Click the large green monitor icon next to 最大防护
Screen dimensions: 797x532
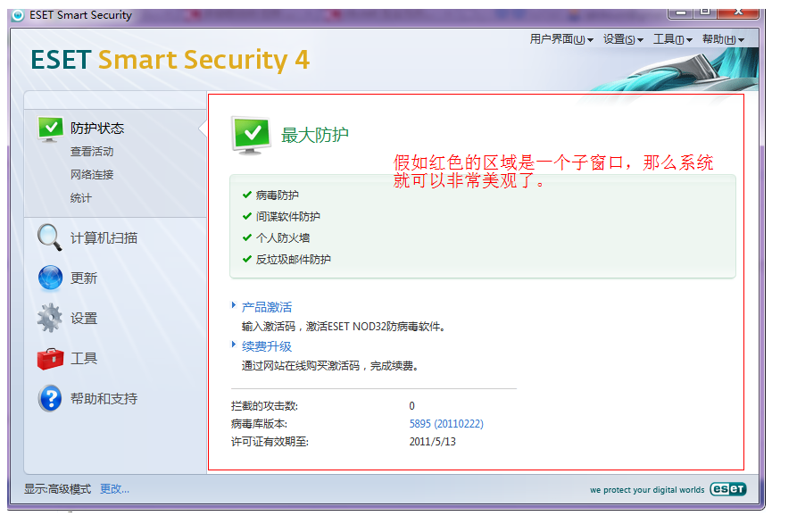click(251, 135)
